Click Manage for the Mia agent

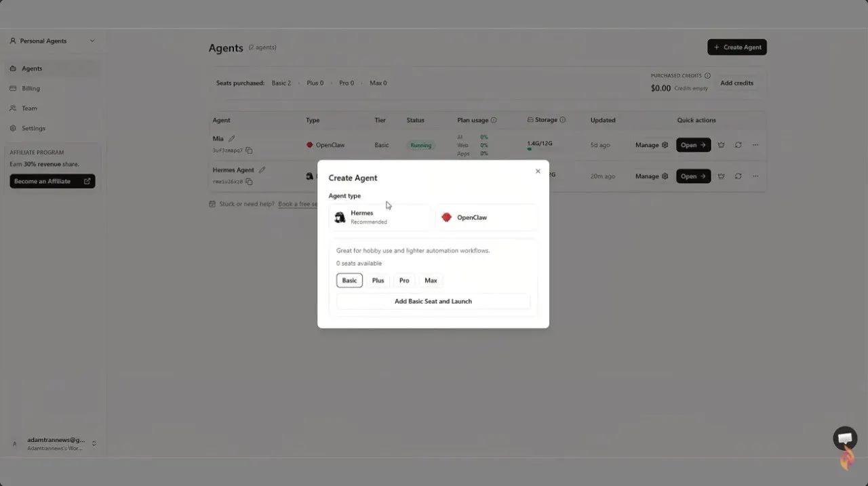tap(652, 145)
